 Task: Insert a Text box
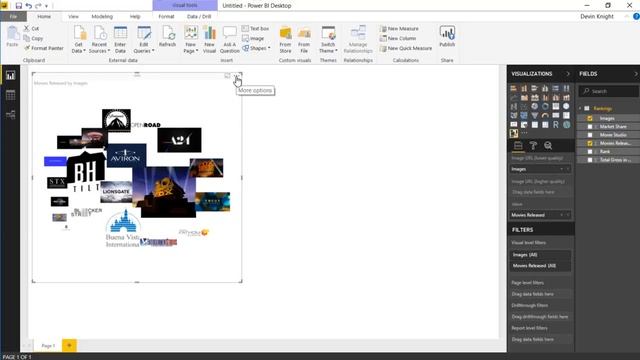tap(256, 29)
